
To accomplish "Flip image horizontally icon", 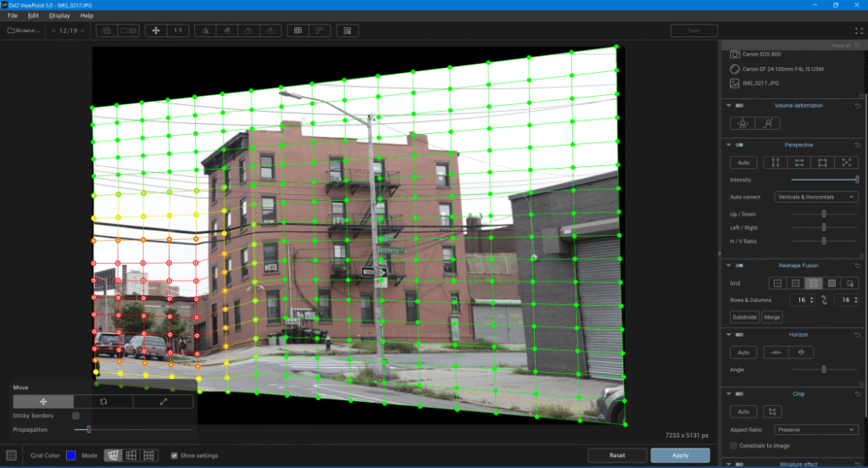I will (x=205, y=31).
